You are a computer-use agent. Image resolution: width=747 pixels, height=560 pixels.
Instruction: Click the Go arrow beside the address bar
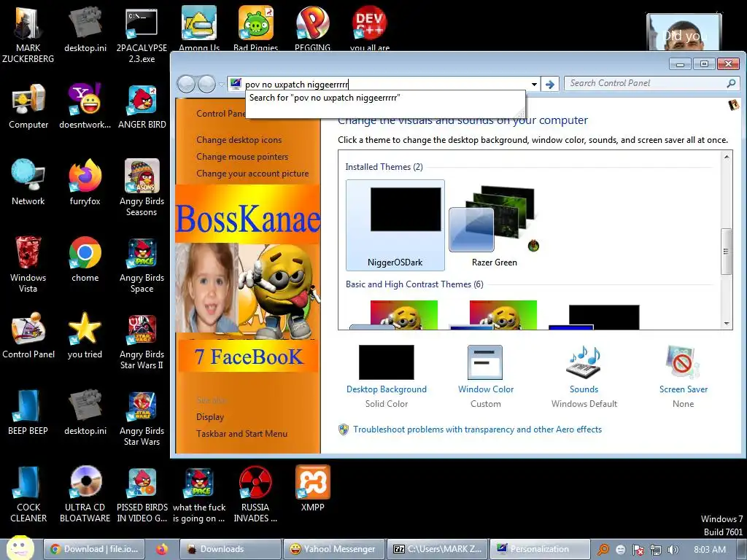(x=550, y=85)
